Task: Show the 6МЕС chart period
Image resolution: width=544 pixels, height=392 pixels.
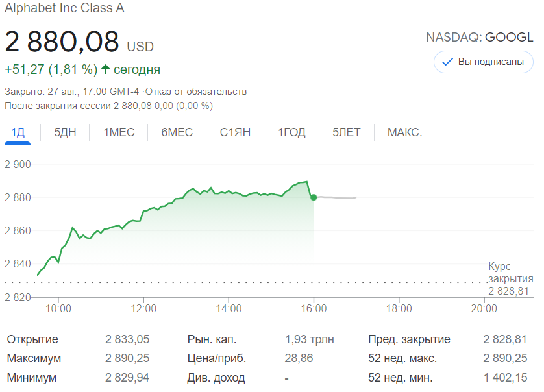Action: pos(177,132)
